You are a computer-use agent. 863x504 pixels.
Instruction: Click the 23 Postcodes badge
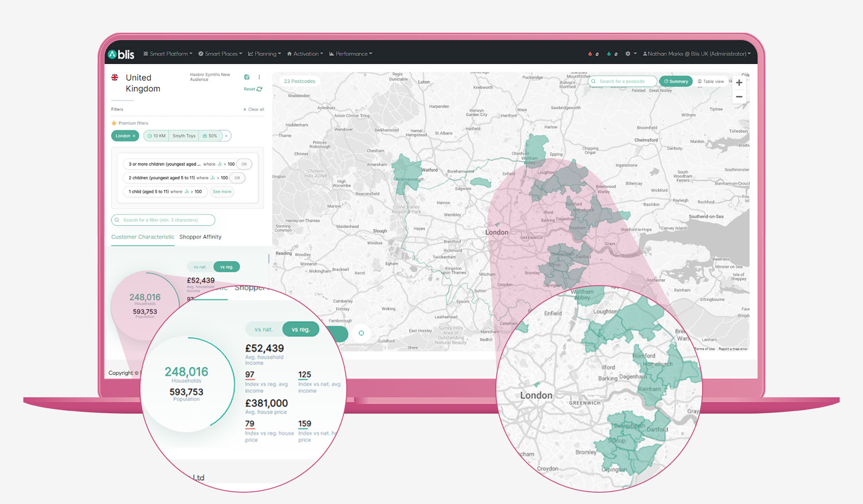point(299,81)
